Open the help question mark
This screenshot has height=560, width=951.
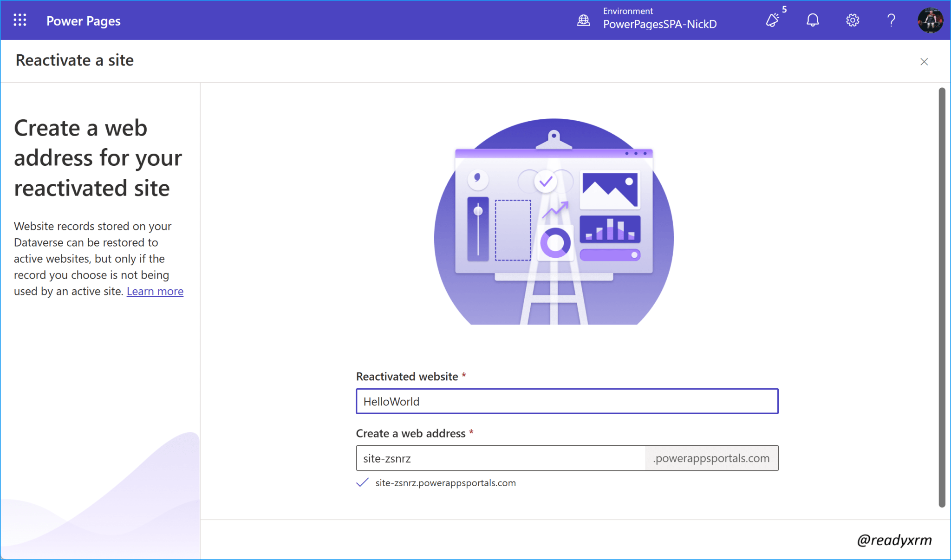pos(891,20)
